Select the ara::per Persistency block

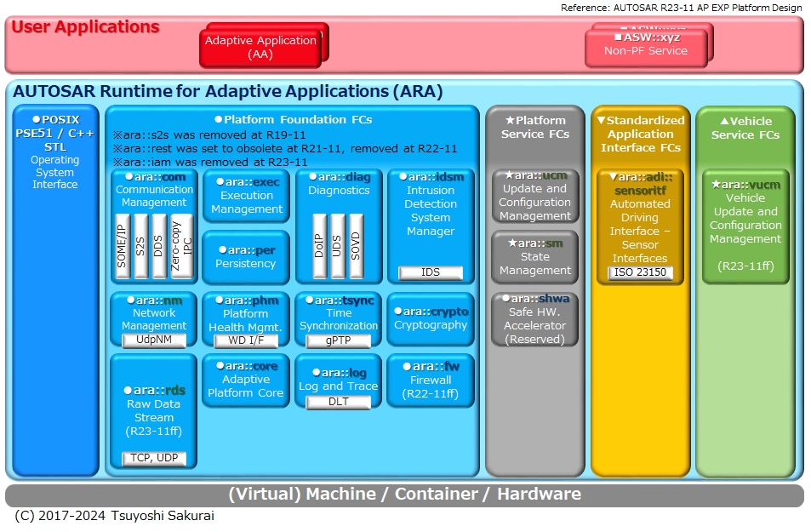tap(246, 257)
